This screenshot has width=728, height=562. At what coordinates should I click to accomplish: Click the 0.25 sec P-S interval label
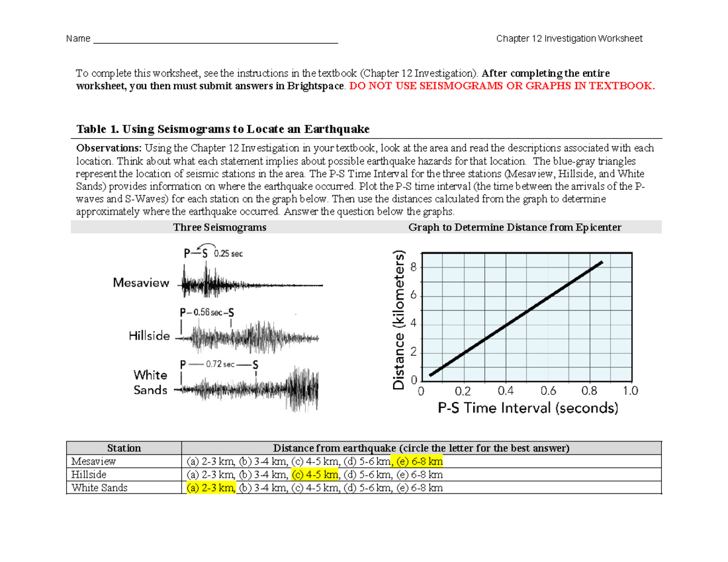tap(227, 254)
